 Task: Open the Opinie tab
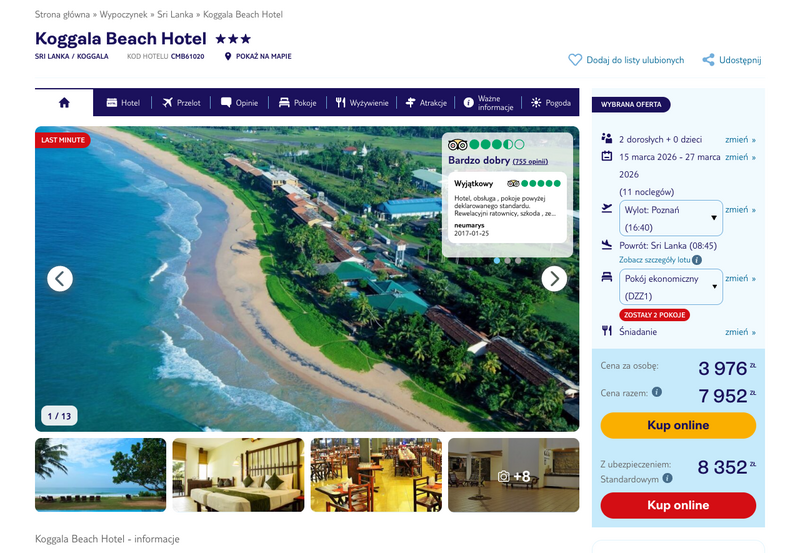239,103
